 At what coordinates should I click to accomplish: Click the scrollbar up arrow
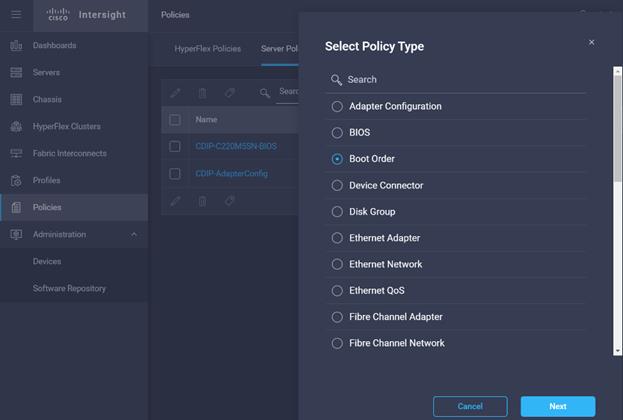tap(617, 72)
